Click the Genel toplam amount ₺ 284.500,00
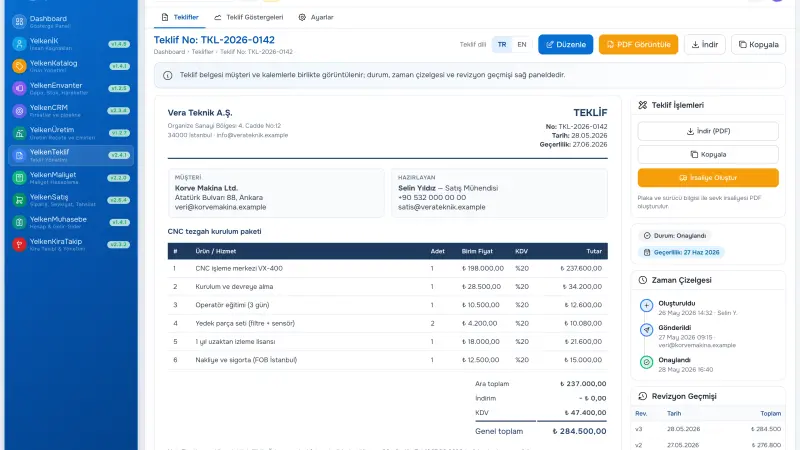This screenshot has width=800, height=450. click(579, 431)
